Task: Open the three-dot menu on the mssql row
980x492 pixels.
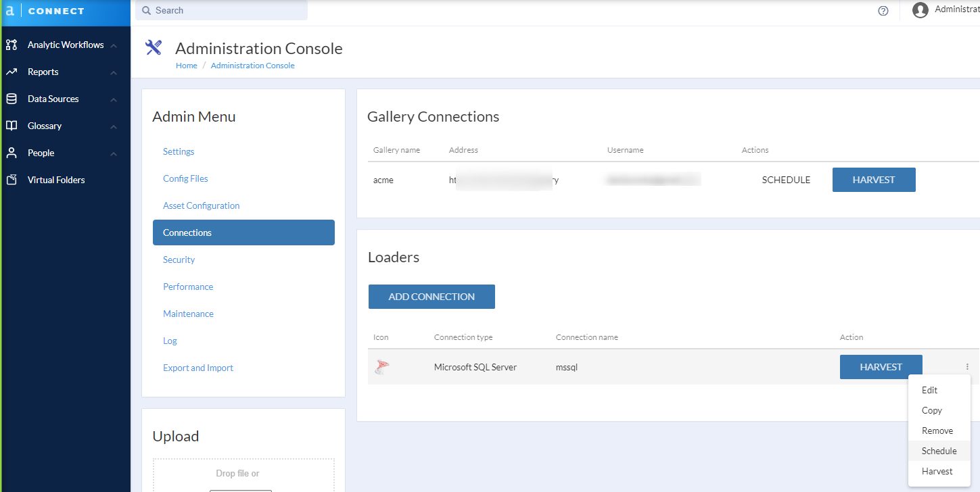Action: 967,365
